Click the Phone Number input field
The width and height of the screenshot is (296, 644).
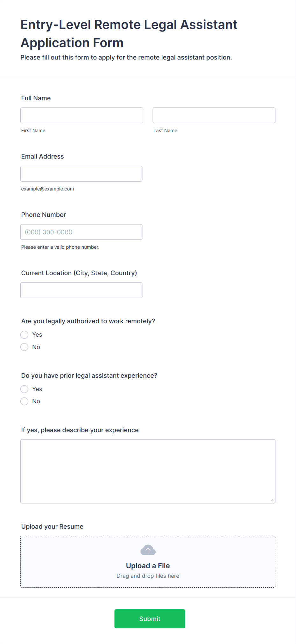click(81, 232)
